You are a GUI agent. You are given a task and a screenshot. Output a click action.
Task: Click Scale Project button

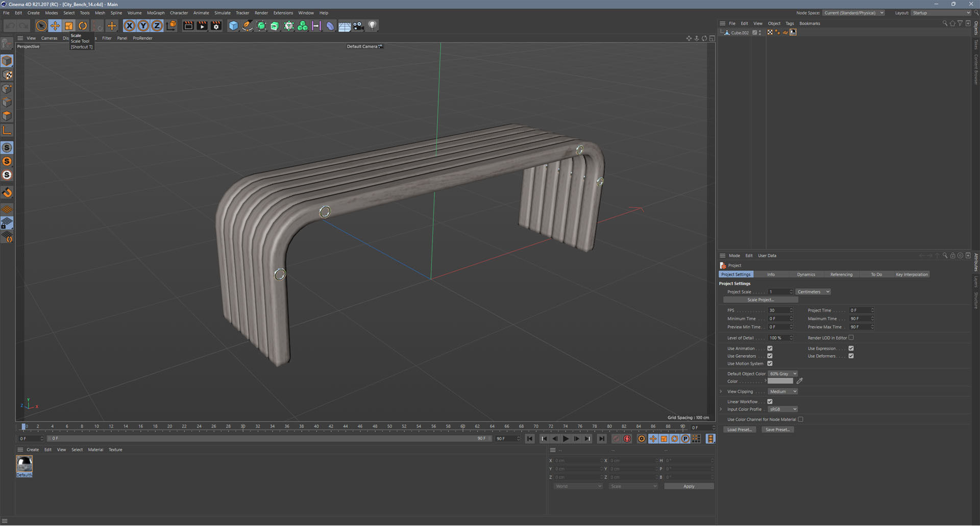tap(761, 300)
